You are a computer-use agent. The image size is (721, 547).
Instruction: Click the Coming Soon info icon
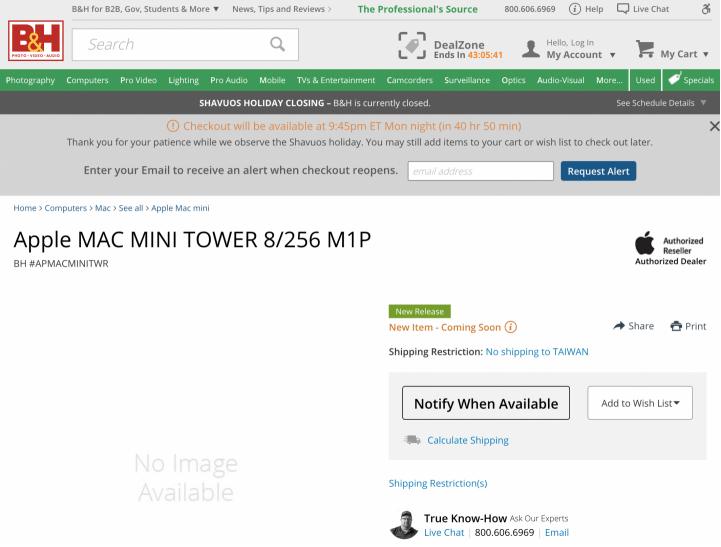[511, 327]
